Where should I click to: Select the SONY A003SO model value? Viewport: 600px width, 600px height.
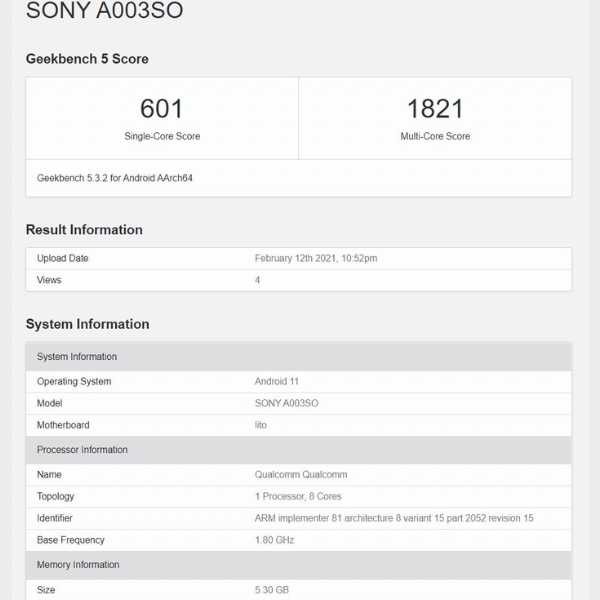(286, 403)
